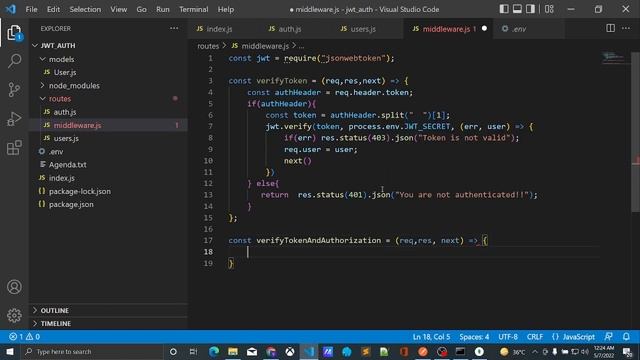Switch to the users.js tab

pyautogui.click(x=363, y=29)
